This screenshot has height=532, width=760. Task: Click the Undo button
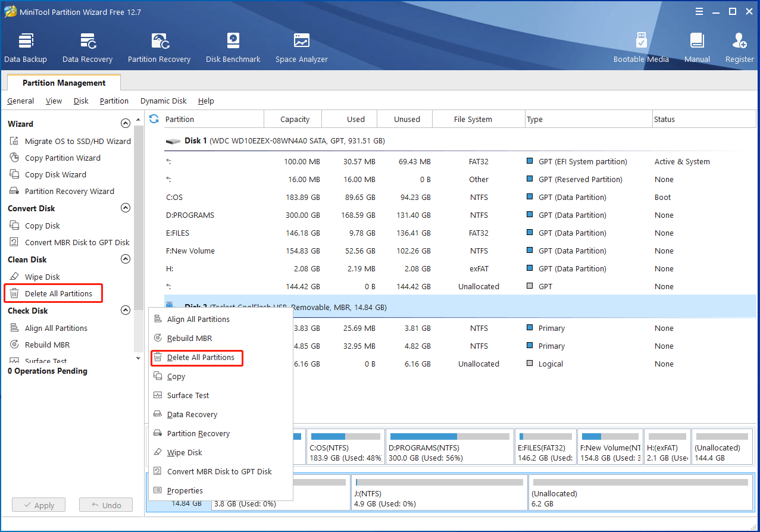(x=105, y=505)
